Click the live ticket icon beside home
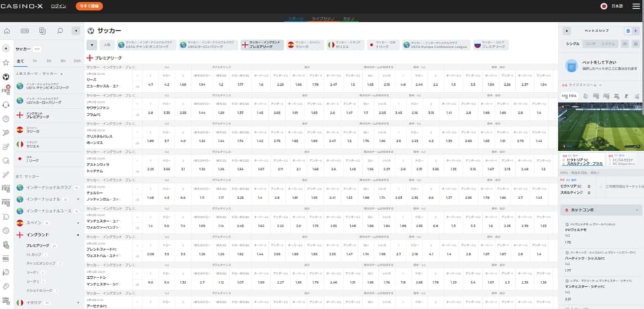Viewport: 644px width, 309px height. [25, 31]
